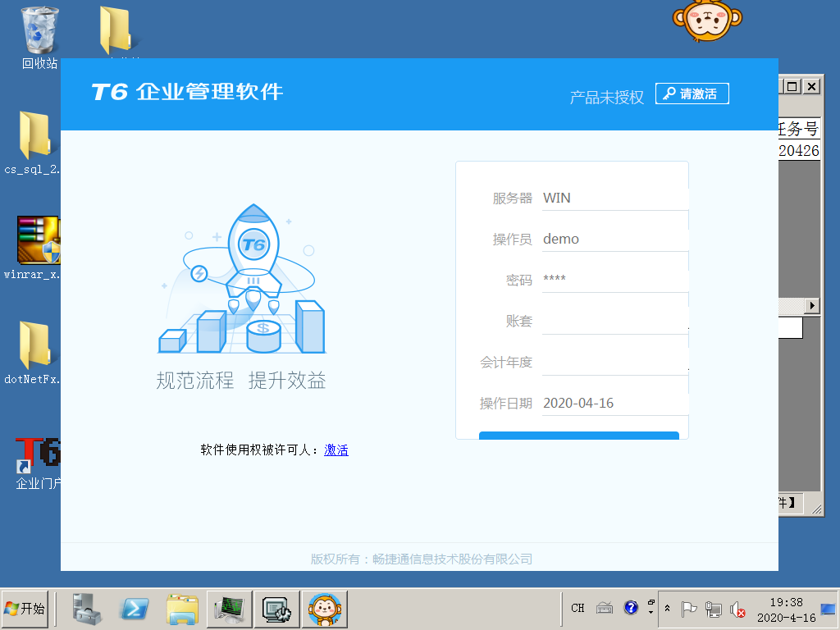Viewport: 840px width, 630px height.
Task: Click the blue help icon in language bar
Action: coord(631,608)
